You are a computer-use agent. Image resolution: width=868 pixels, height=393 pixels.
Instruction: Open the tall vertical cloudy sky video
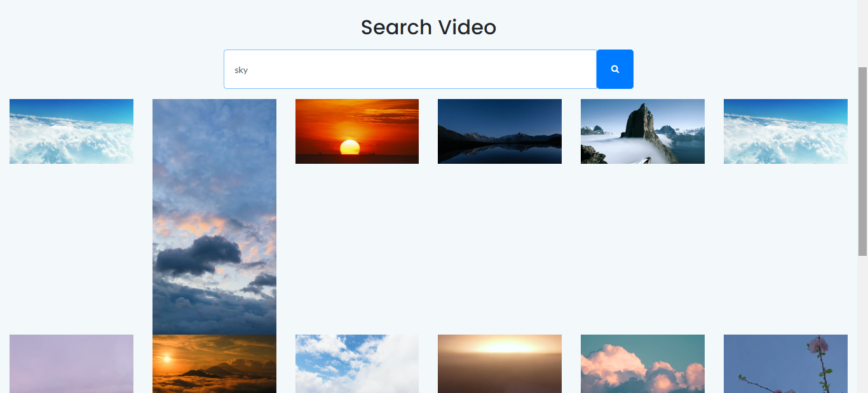[214, 216]
